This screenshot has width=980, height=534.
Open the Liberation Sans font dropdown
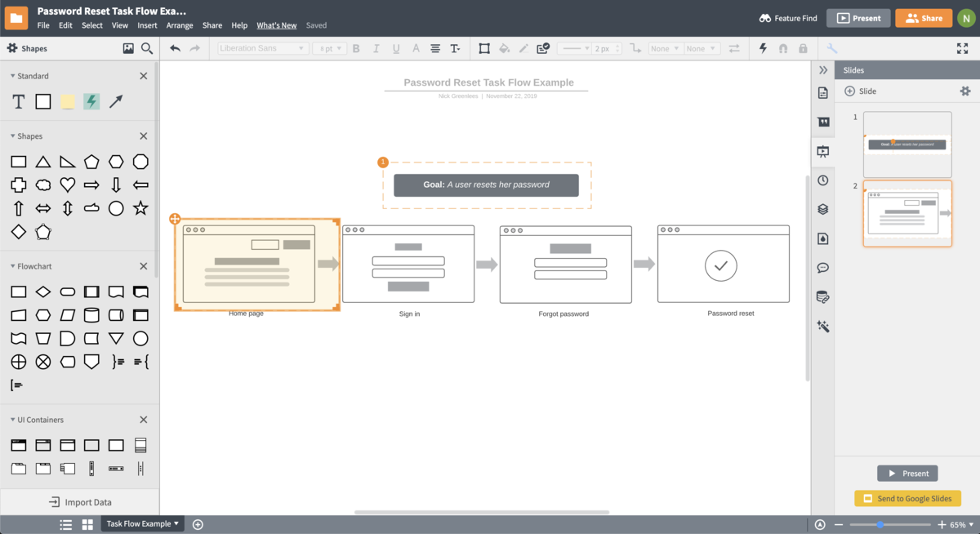coord(263,48)
